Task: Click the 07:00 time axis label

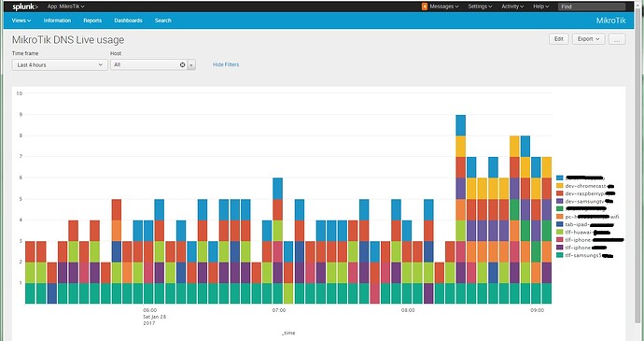Action: pos(279,310)
